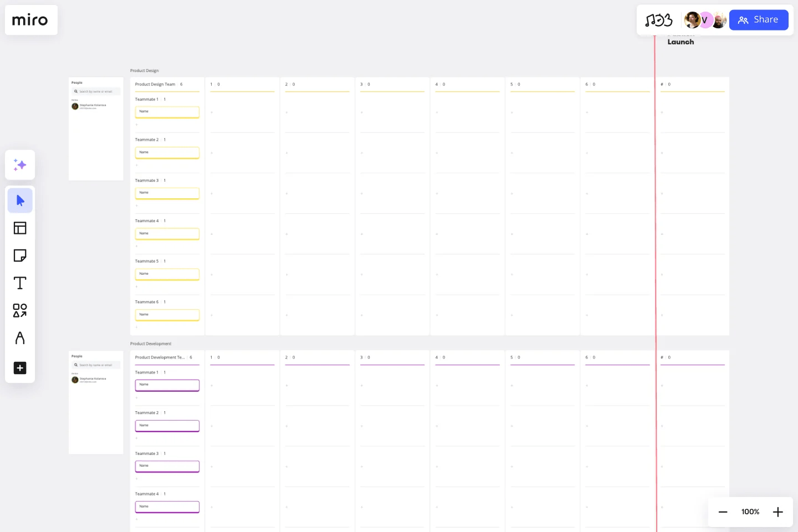Open the Miro AI assistant

[20, 165]
